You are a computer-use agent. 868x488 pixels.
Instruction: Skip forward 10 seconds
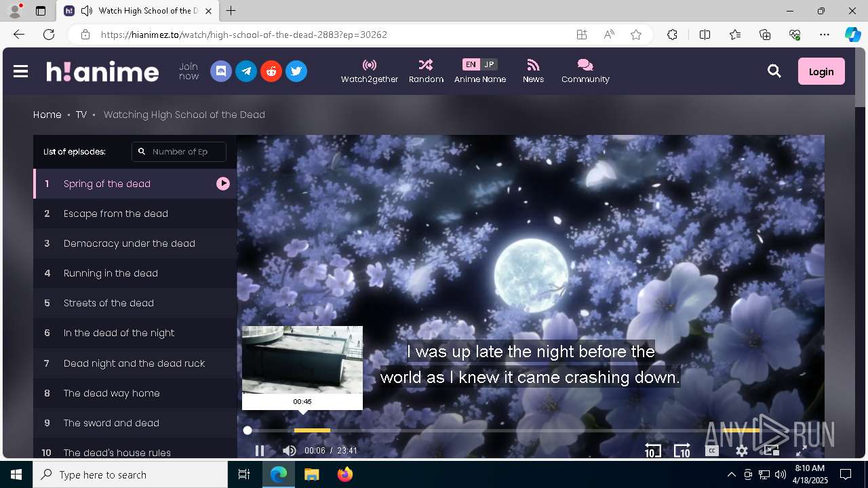(x=682, y=451)
